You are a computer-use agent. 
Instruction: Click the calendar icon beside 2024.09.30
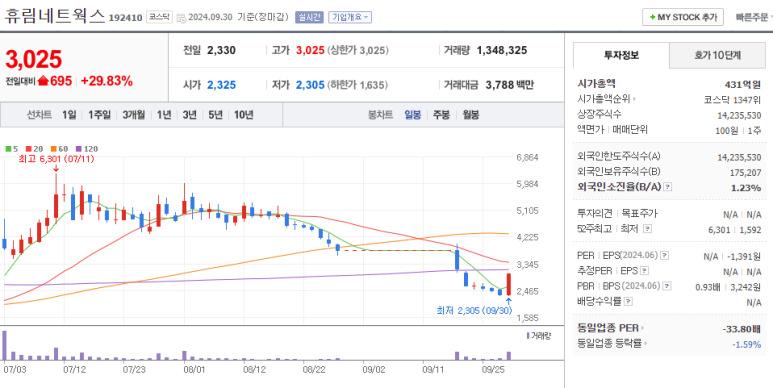tap(181, 18)
